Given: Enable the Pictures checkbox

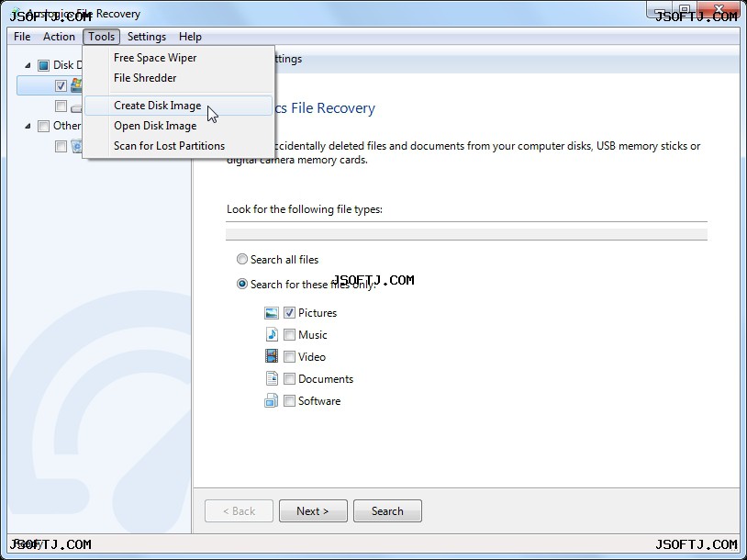Looking at the screenshot, I should tap(289, 313).
